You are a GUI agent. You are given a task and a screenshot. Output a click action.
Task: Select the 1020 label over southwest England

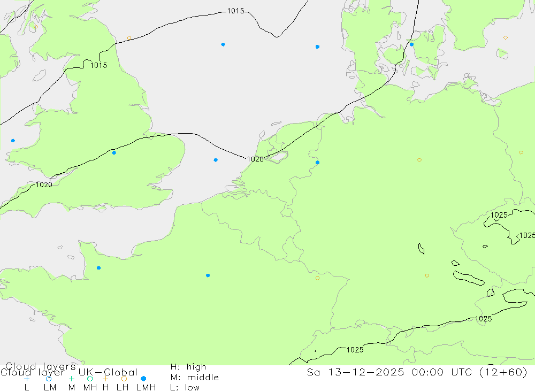(x=44, y=185)
